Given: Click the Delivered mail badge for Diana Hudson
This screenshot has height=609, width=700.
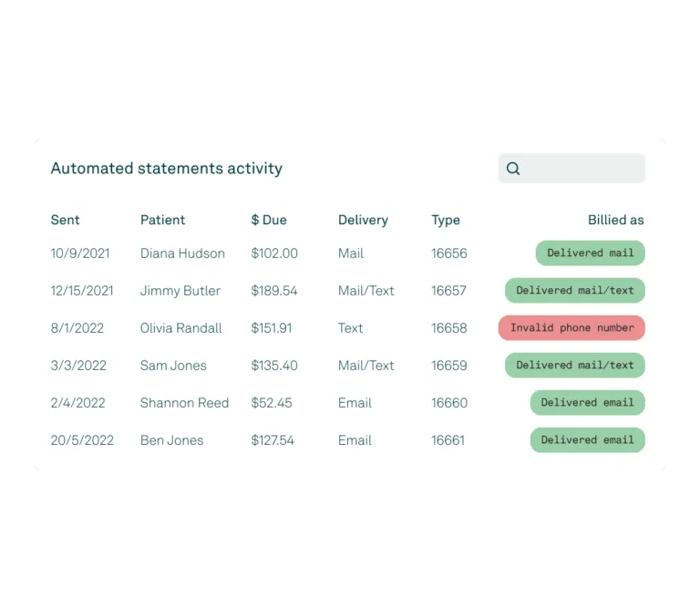Looking at the screenshot, I should pyautogui.click(x=590, y=253).
